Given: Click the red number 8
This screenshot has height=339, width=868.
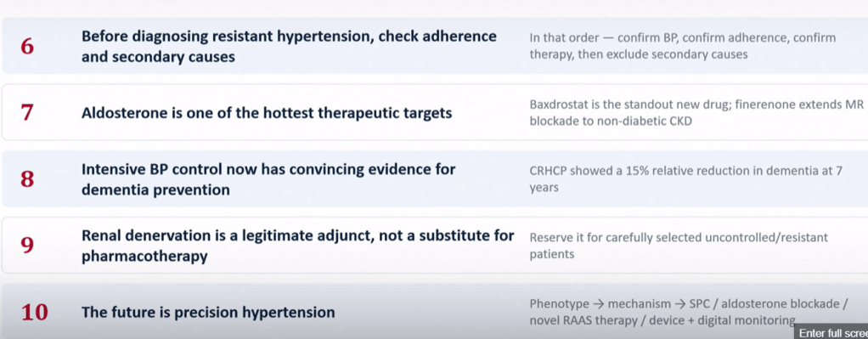Looking at the screenshot, I should pyautogui.click(x=28, y=179).
